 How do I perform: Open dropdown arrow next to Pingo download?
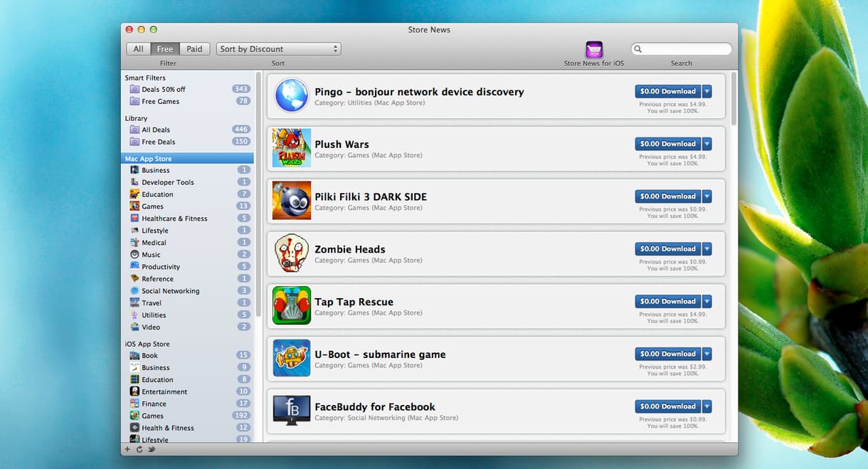tap(706, 91)
